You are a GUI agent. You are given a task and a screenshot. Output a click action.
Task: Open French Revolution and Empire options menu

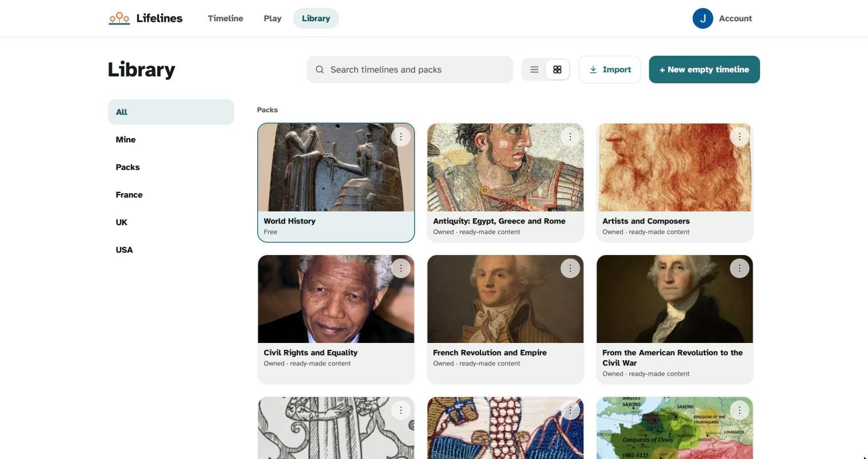(570, 268)
